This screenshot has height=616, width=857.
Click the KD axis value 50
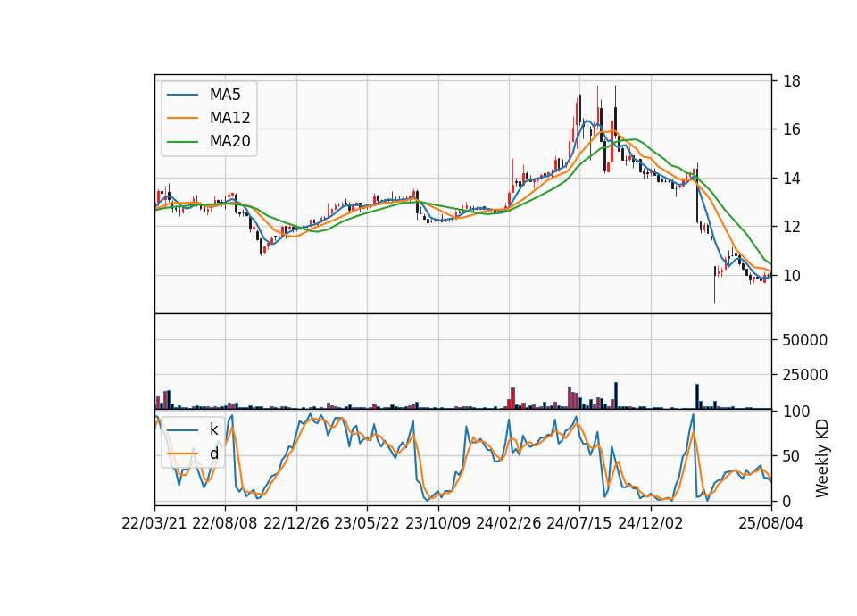[x=792, y=456]
